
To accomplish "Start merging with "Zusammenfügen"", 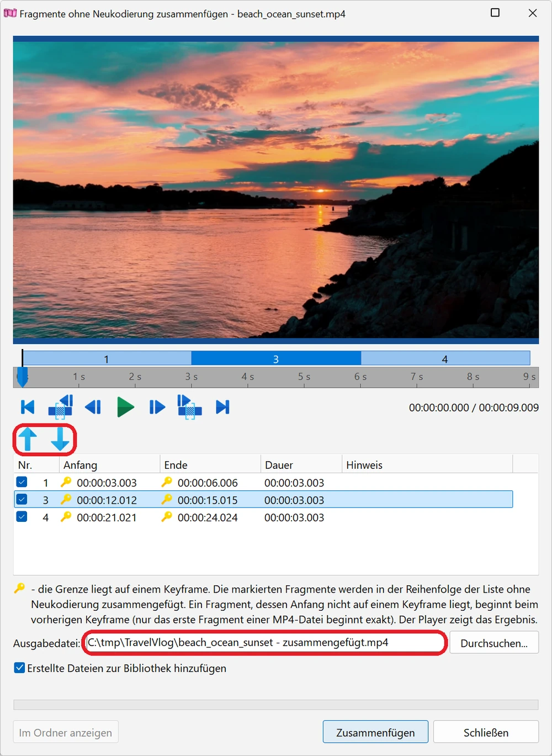I will click(375, 732).
